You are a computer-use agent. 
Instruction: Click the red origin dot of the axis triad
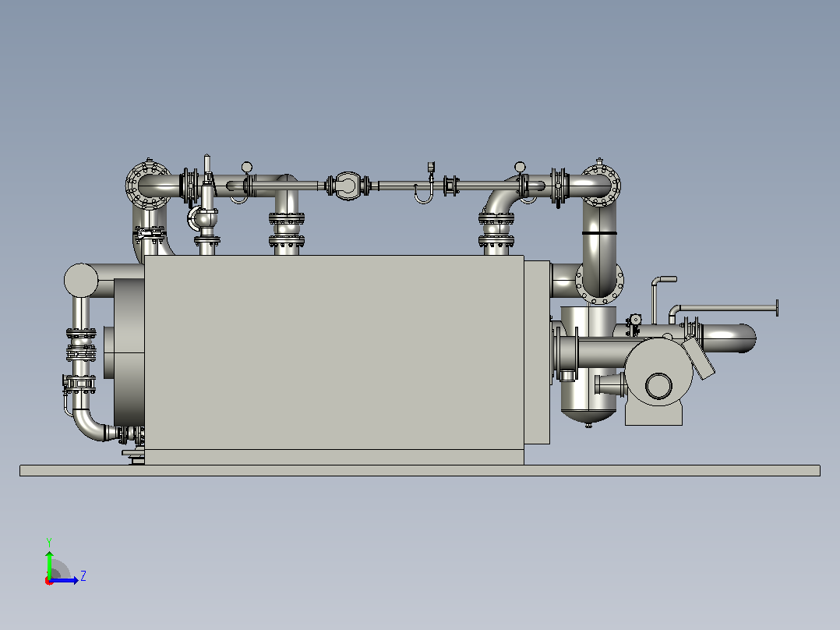(49, 581)
